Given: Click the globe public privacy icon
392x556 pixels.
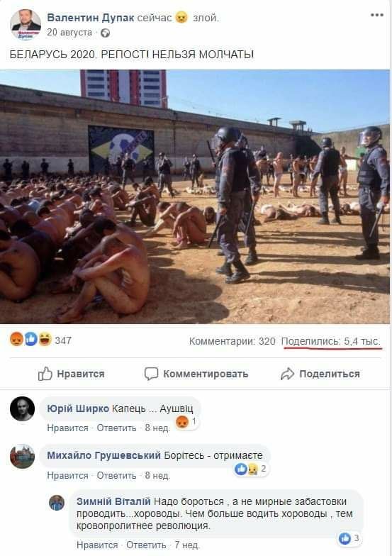Looking at the screenshot, I should [105, 33].
